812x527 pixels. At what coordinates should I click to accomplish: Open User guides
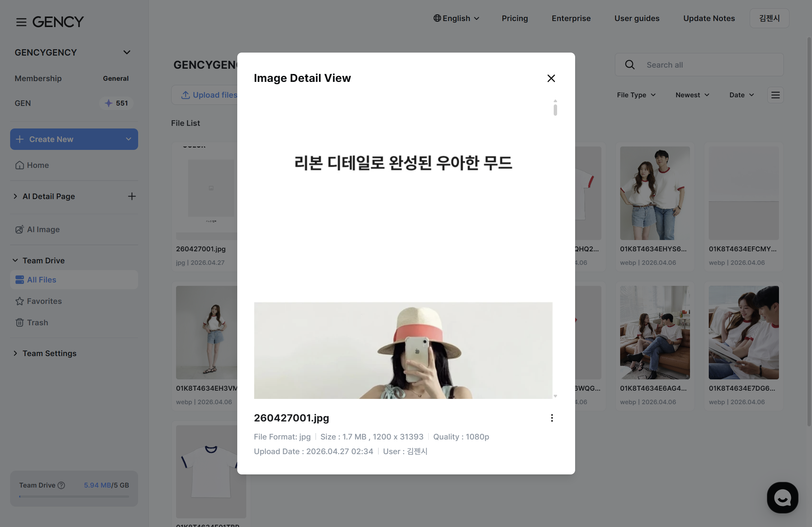637,18
